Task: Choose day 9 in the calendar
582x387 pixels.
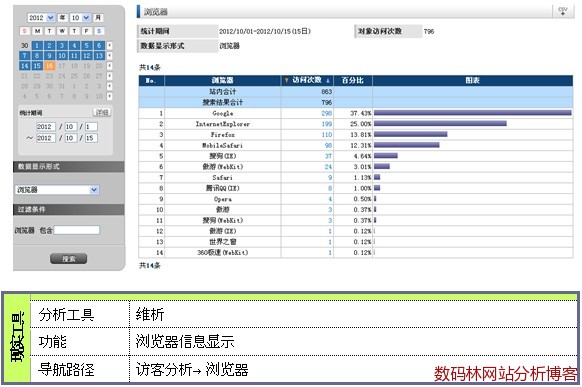Action: pyautogui.click(x=49, y=56)
